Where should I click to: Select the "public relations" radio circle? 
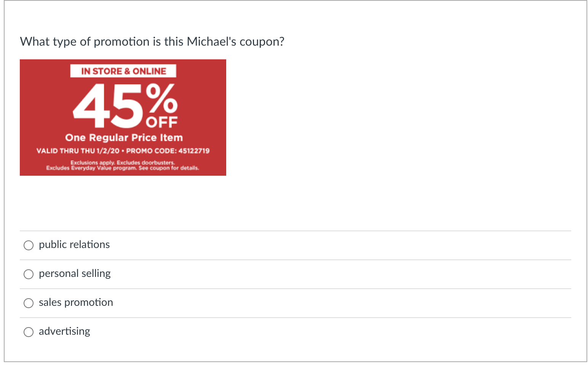coord(29,245)
